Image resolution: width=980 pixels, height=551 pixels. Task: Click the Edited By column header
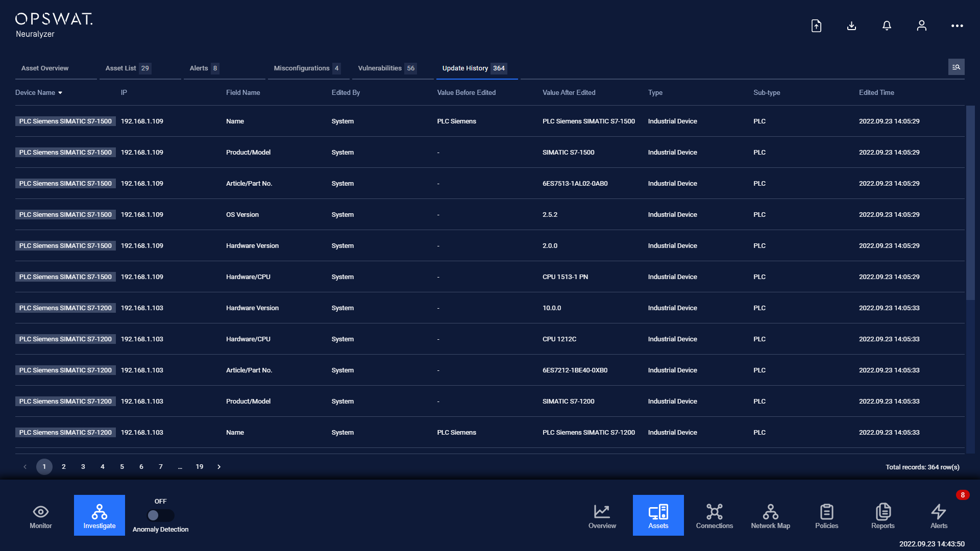[346, 93]
